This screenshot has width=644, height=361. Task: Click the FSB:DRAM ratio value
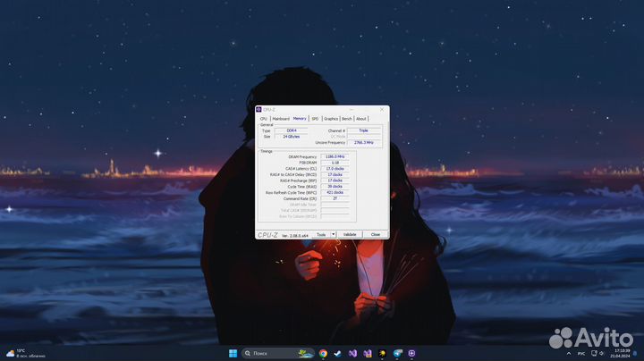pos(335,163)
